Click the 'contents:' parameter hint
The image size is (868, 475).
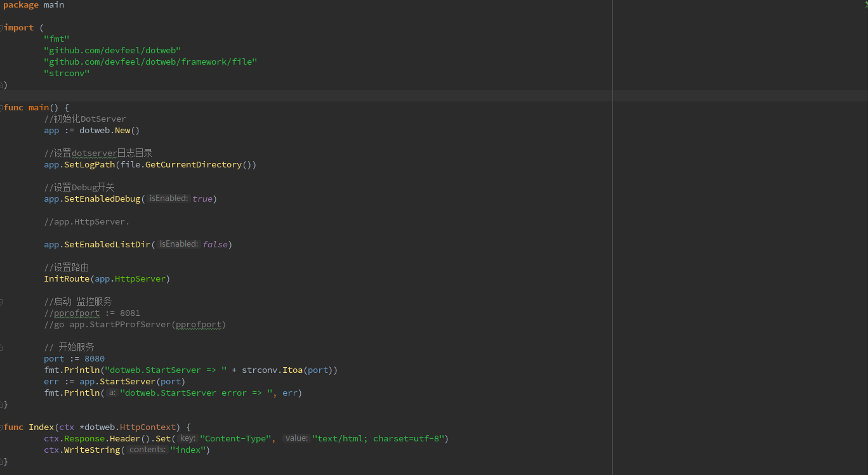(x=147, y=450)
